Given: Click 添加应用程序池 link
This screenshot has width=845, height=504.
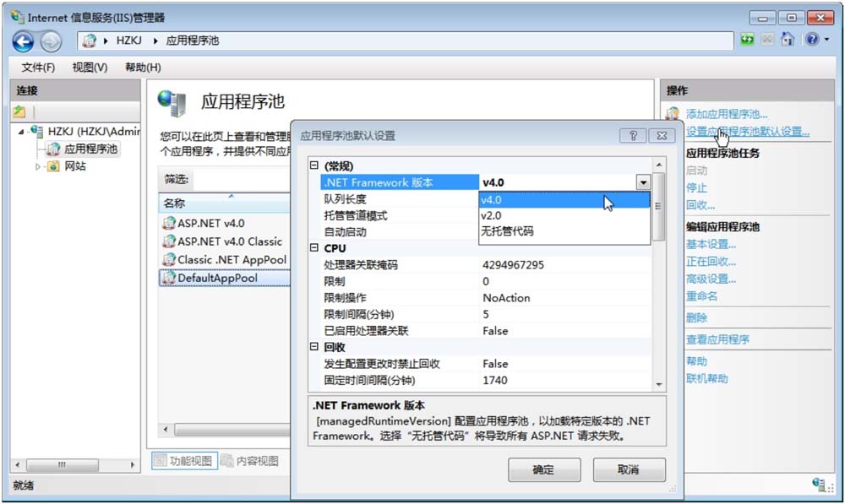Looking at the screenshot, I should [x=727, y=114].
